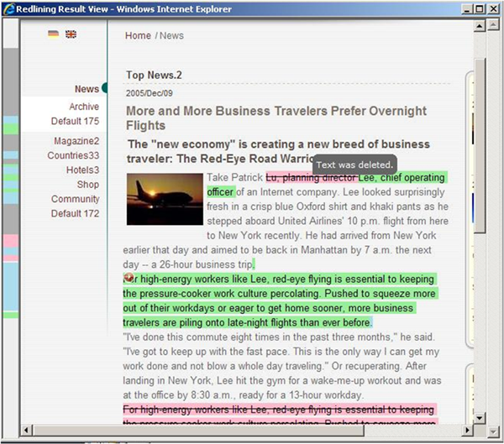Go to Magazine2 section
504x444 pixels.
point(76,141)
